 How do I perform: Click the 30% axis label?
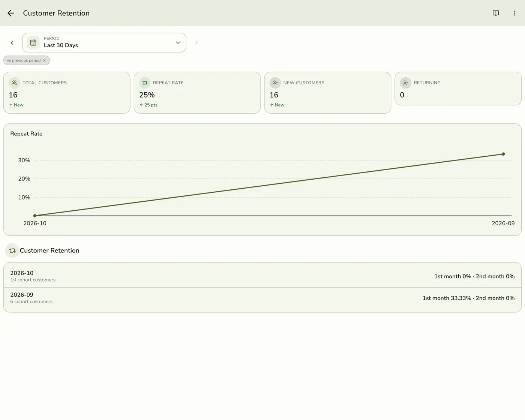(x=24, y=160)
